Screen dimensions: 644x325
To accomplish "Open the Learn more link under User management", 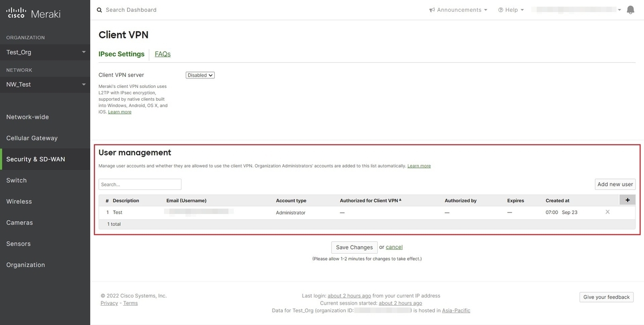I will point(419,166).
